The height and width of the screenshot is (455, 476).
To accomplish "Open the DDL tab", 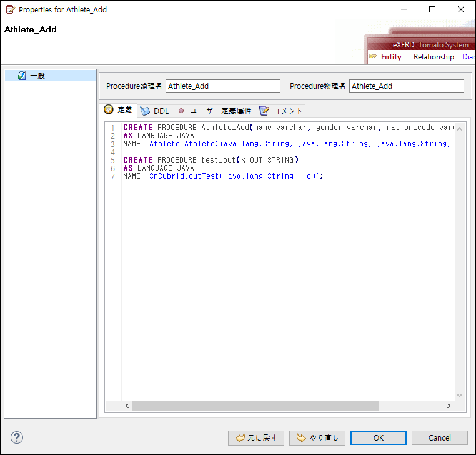I will click(x=154, y=111).
